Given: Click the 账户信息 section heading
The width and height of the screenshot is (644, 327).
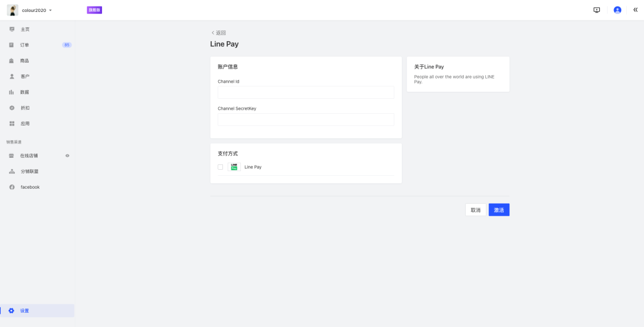Looking at the screenshot, I should pyautogui.click(x=228, y=67).
